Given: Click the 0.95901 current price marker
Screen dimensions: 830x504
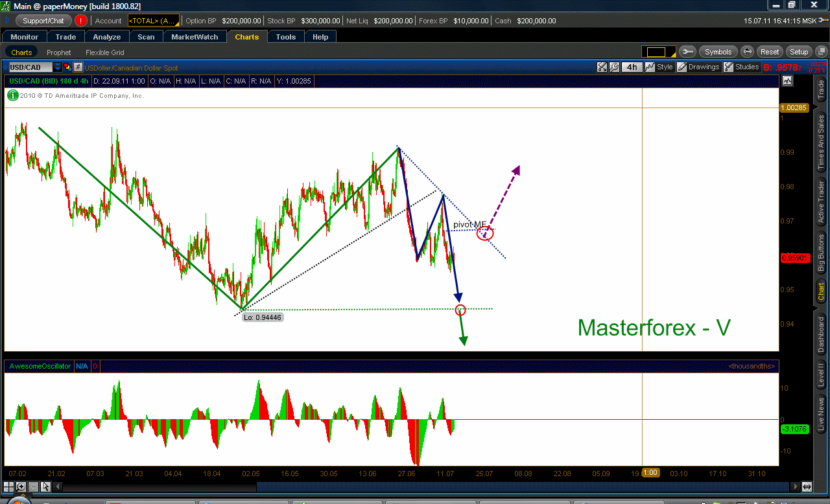Looking at the screenshot, I should [794, 258].
